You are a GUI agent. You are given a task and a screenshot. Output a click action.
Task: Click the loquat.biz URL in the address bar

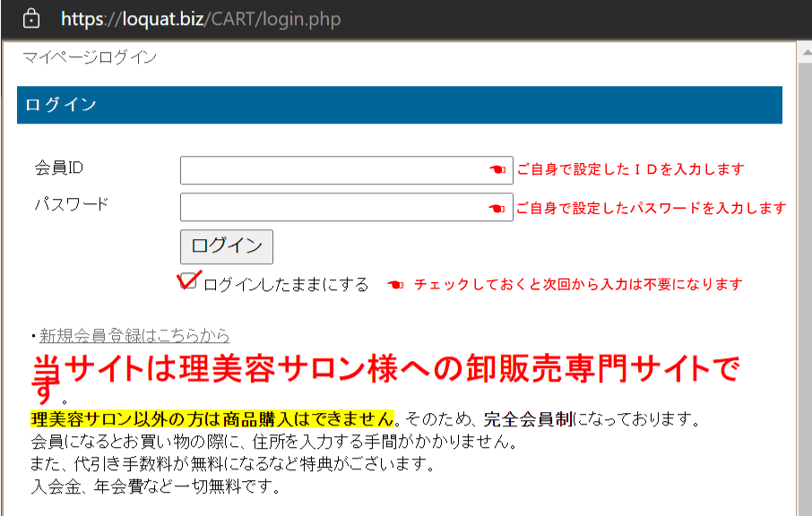(x=201, y=19)
